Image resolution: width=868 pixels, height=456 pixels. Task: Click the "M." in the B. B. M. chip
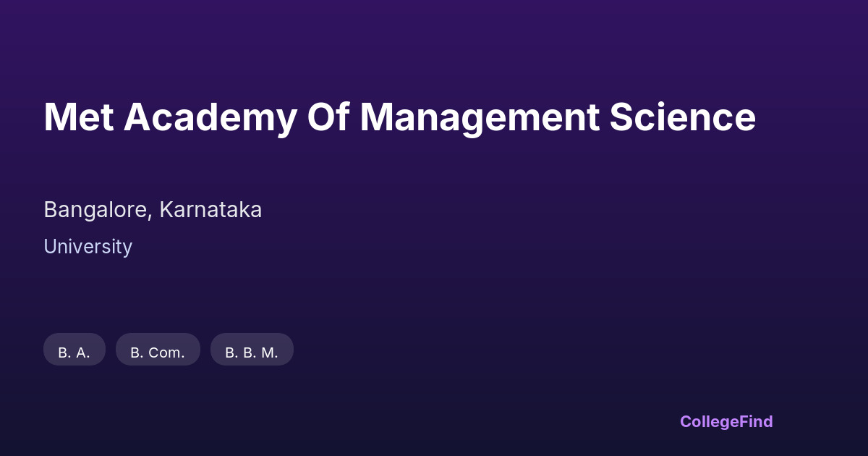270,353
